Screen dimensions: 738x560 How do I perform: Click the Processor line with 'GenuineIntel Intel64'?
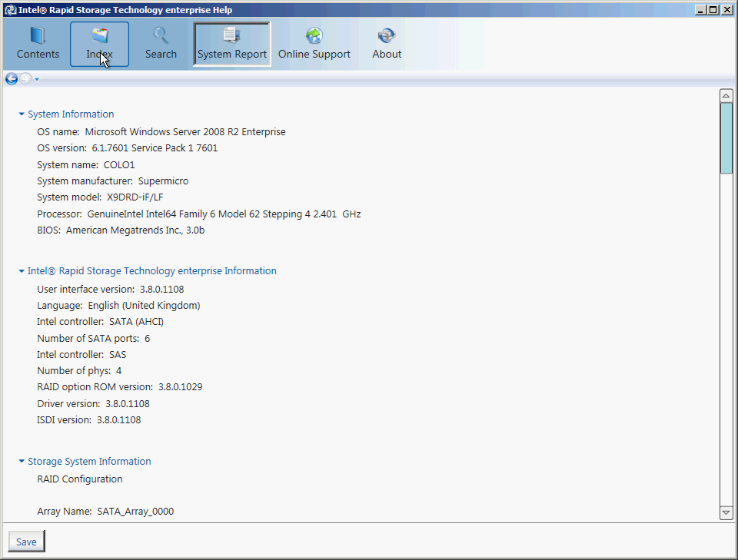click(199, 214)
